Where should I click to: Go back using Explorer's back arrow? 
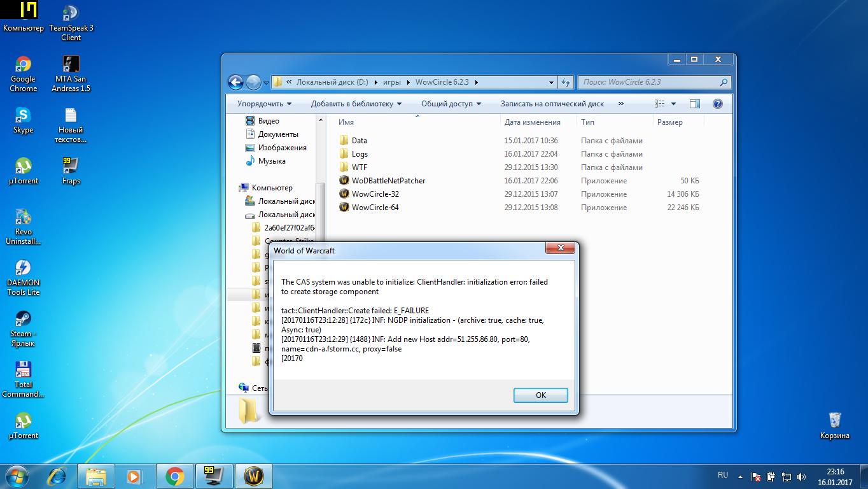pos(235,82)
